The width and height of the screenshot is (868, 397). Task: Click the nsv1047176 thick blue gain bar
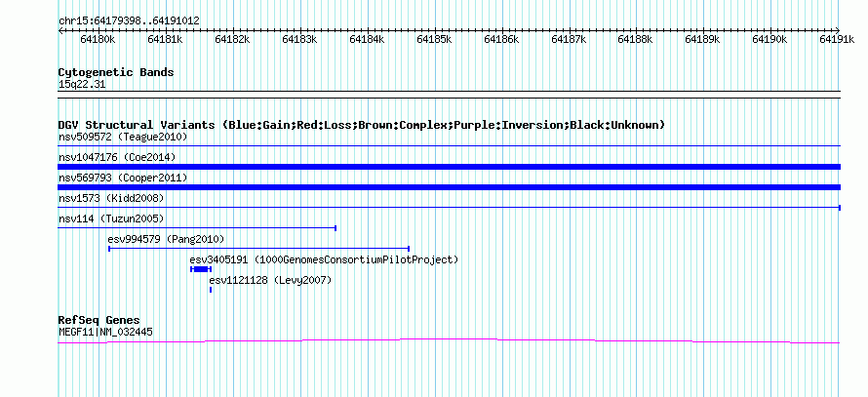point(449,167)
